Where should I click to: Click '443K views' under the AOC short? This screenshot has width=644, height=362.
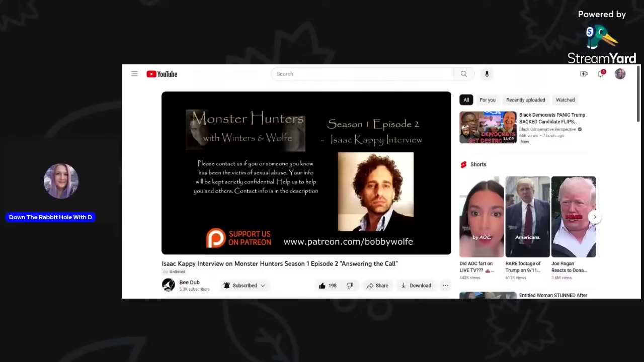tap(470, 278)
